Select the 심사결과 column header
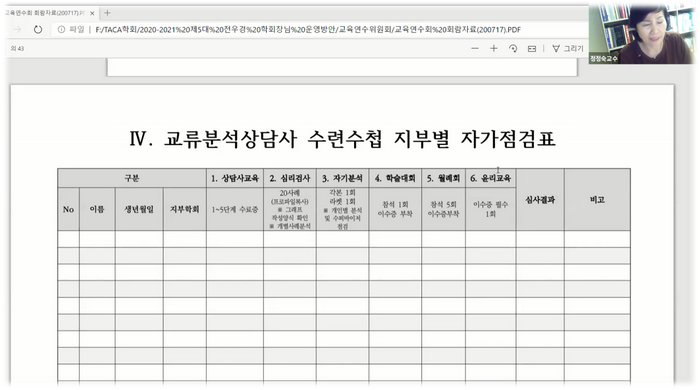 coord(540,199)
